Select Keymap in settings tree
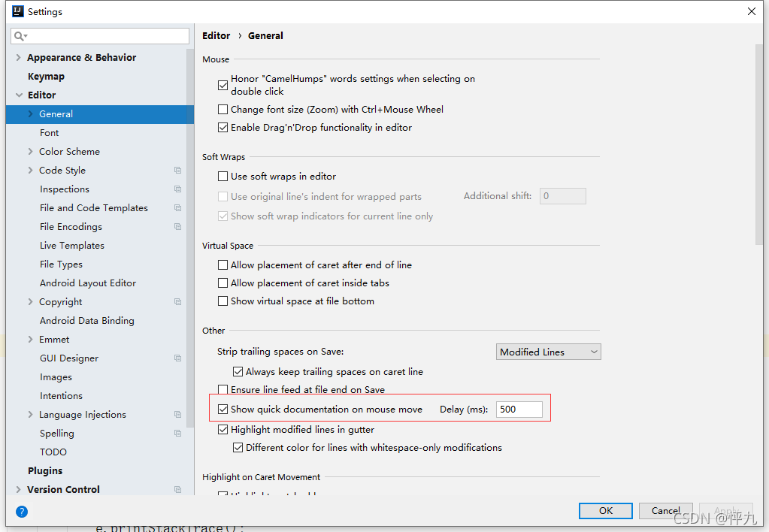 pyautogui.click(x=46, y=77)
